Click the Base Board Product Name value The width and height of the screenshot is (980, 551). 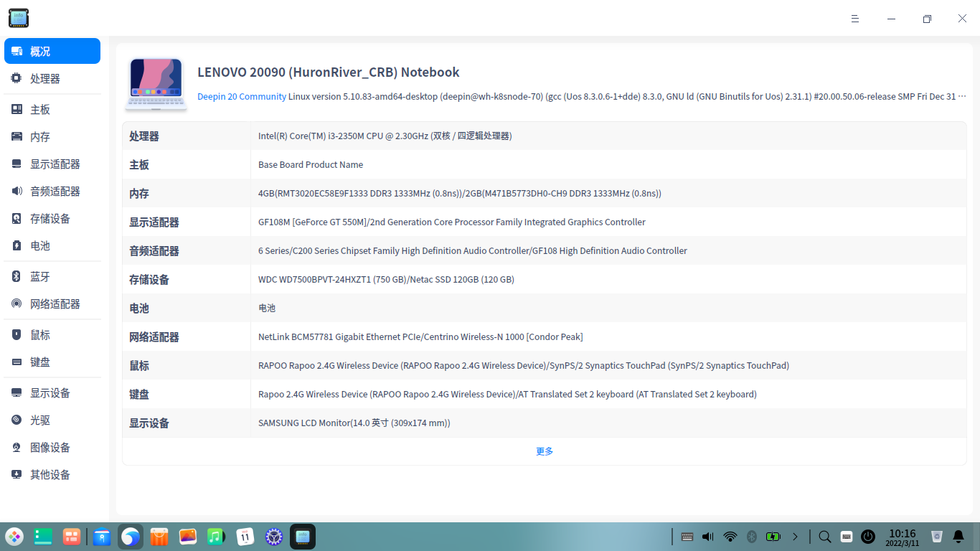click(311, 164)
